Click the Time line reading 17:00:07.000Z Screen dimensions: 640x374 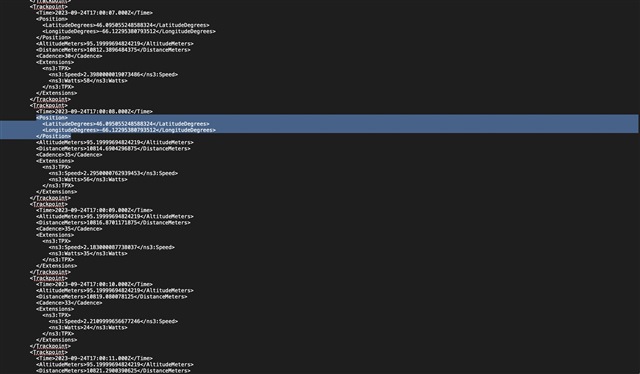point(94,13)
